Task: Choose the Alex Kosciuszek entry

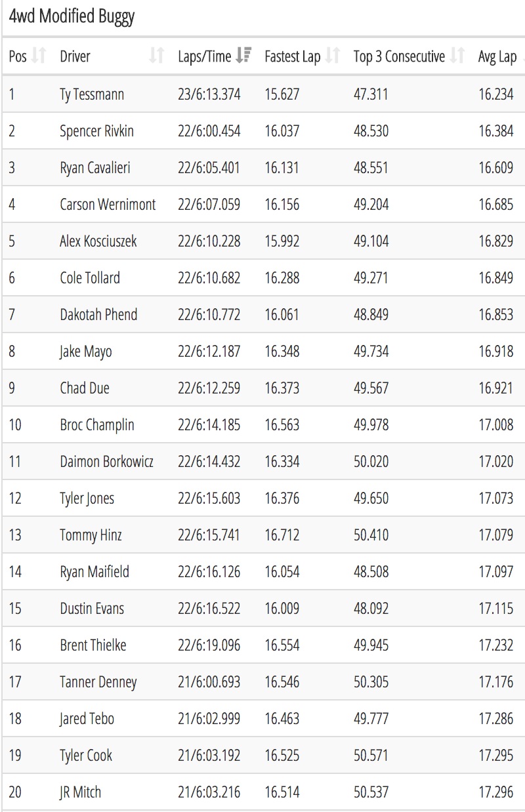Action: [98, 241]
